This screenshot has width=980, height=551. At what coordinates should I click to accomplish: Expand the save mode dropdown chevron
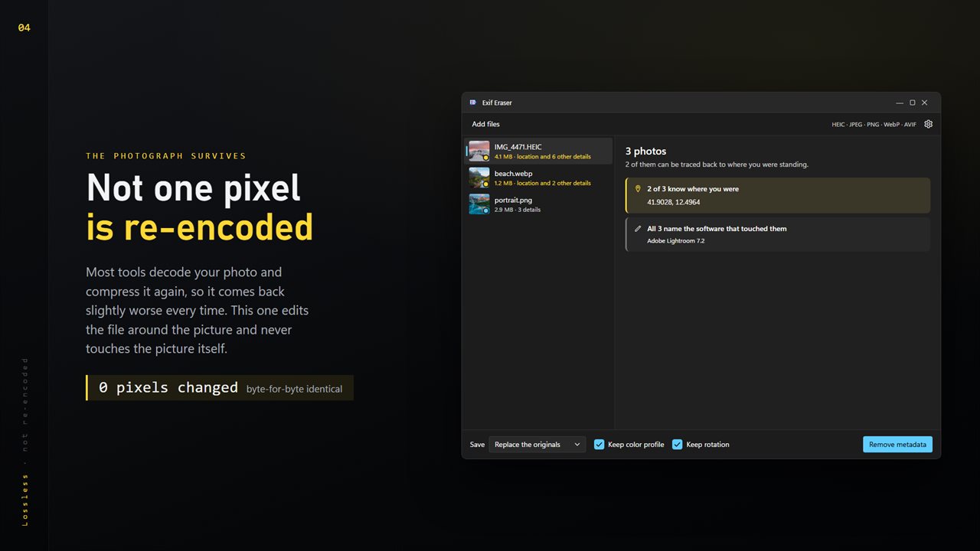tap(577, 445)
